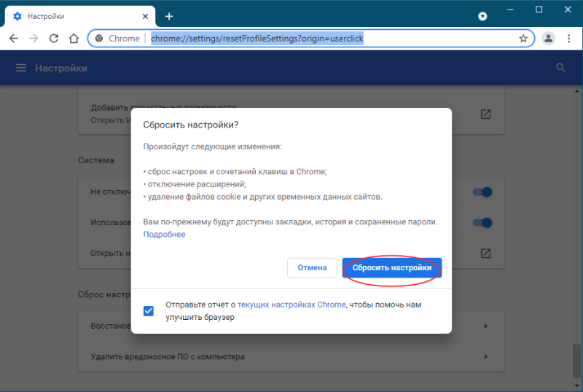Click the Система section heading

[96, 160]
